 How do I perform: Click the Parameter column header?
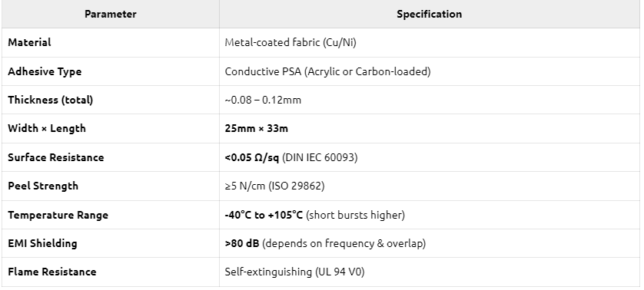(x=110, y=14)
